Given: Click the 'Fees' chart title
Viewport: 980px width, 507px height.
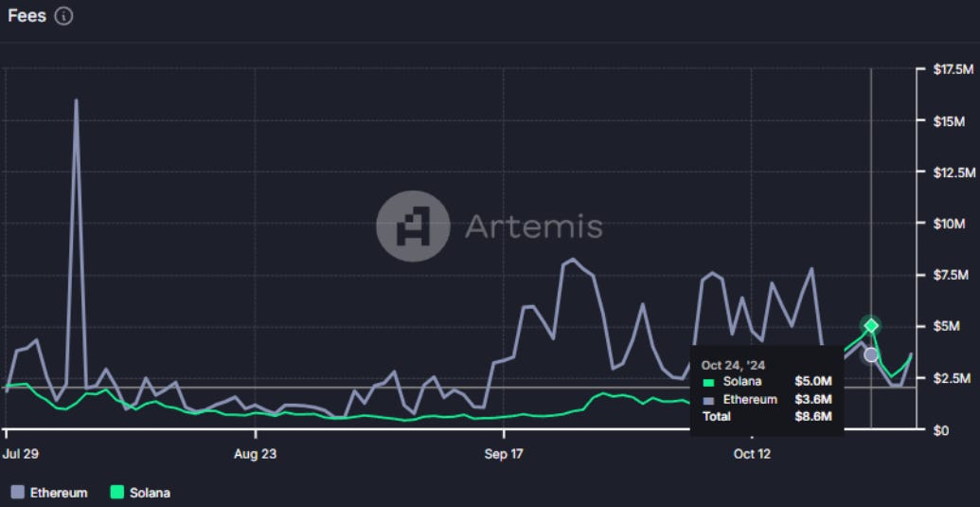Looking at the screenshot, I should 27,16.
